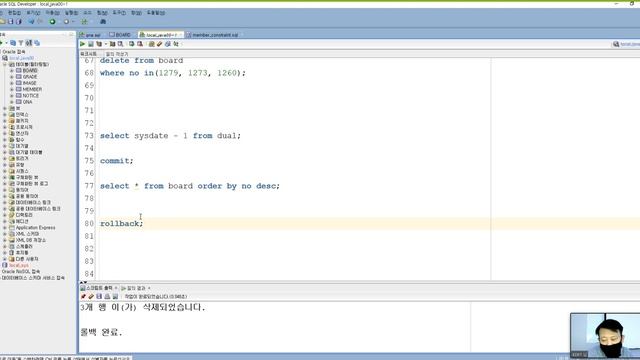Click the Save icon in main toolbar
Image resolution: width=640 pixels, height=360 pixels.
pyautogui.click(x=11, y=22)
